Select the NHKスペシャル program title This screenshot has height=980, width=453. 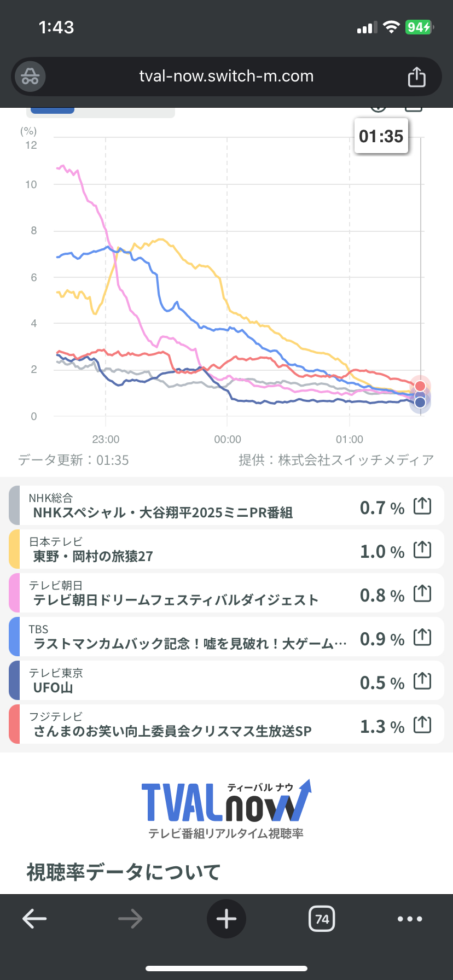[163, 512]
